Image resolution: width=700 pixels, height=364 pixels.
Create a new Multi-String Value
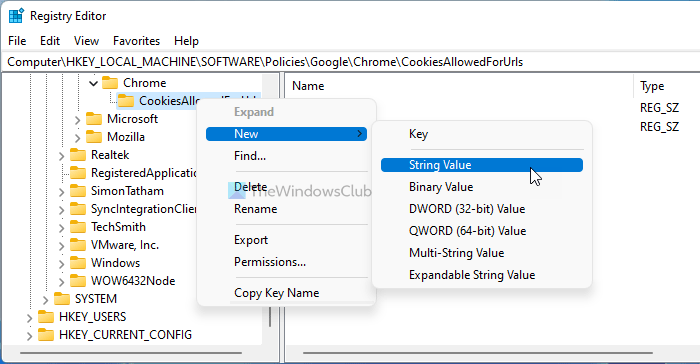[482, 253]
